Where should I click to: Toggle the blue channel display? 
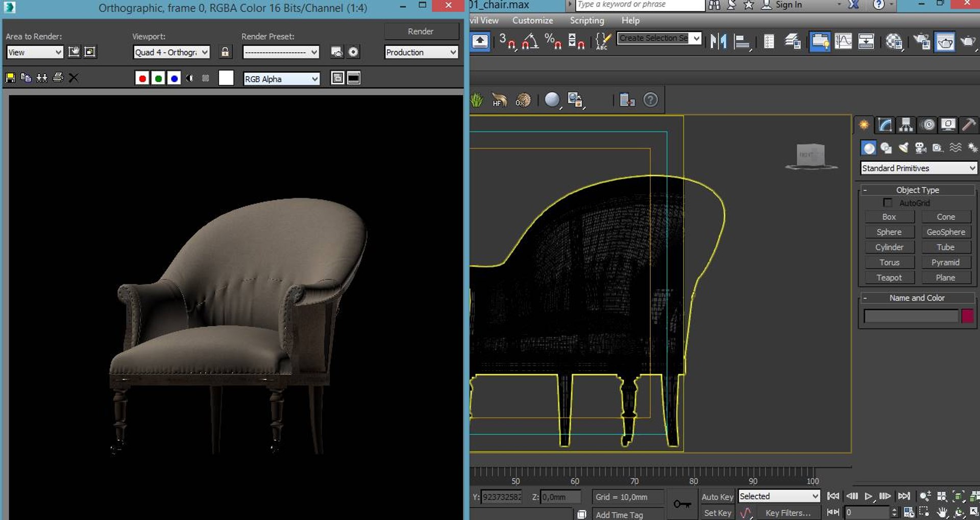[174, 79]
